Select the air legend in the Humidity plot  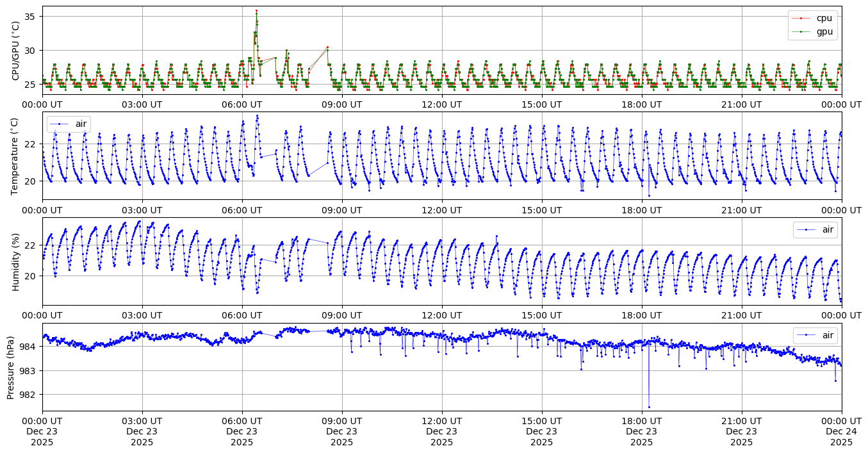[826, 229]
